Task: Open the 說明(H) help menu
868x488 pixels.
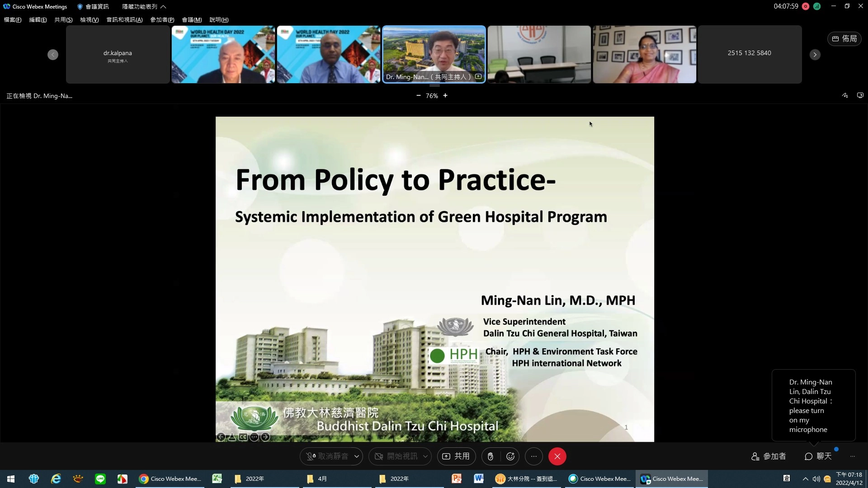Action: click(x=219, y=20)
